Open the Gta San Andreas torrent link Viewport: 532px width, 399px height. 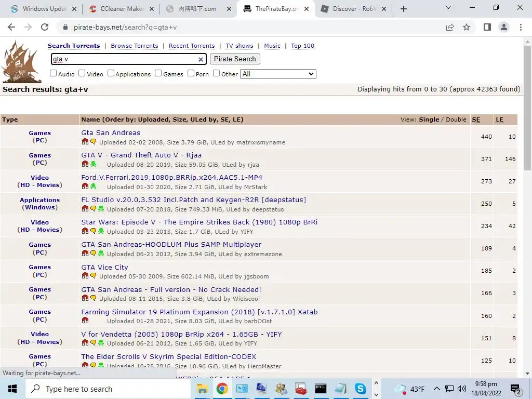click(111, 132)
